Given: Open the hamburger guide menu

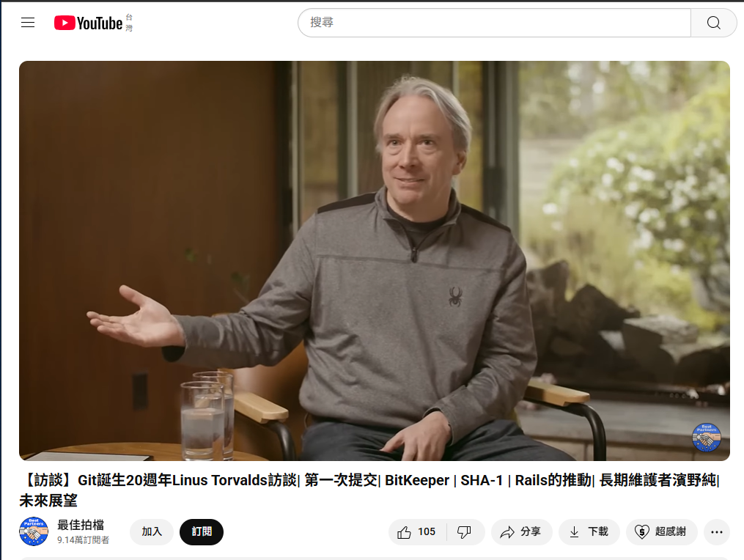Looking at the screenshot, I should pyautogui.click(x=28, y=23).
